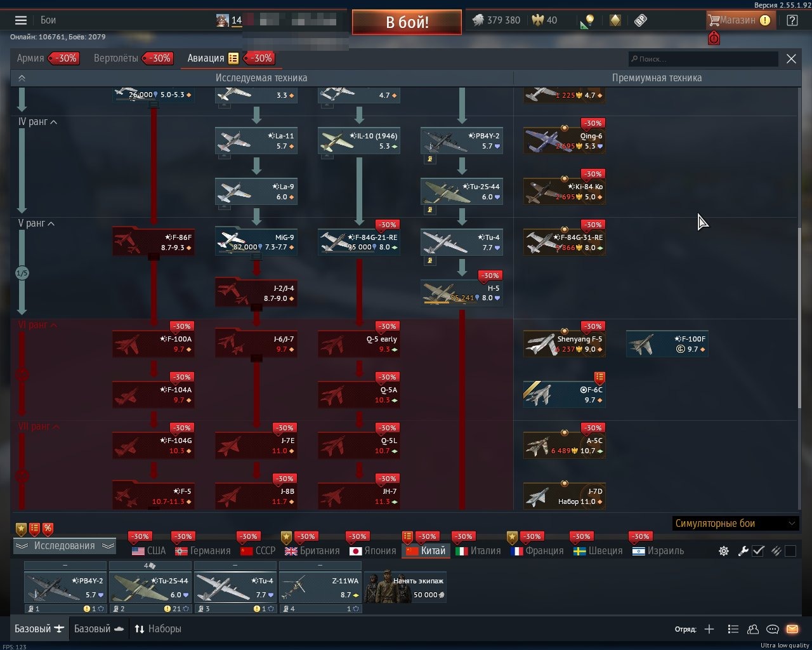Select the MiG-9 aircraft card
Image resolution: width=812 pixels, height=650 pixels.
[256, 242]
